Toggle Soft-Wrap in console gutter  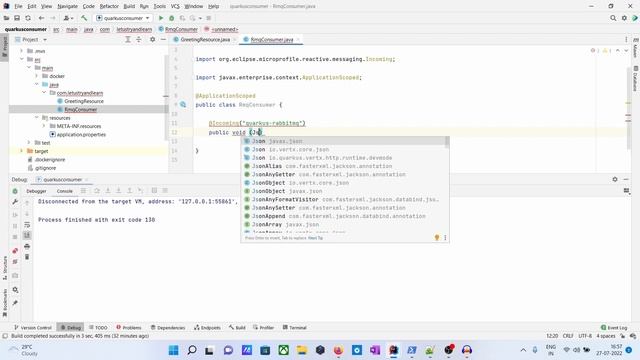tap(27, 224)
